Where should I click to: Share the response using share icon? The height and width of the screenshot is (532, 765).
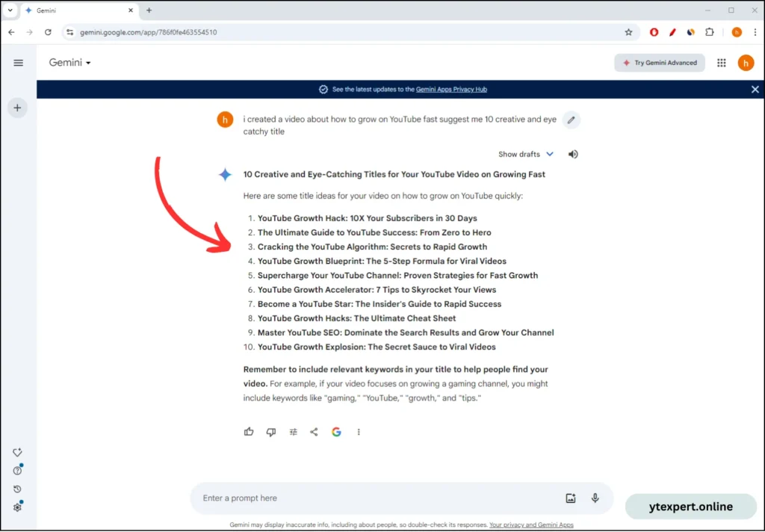[314, 432]
